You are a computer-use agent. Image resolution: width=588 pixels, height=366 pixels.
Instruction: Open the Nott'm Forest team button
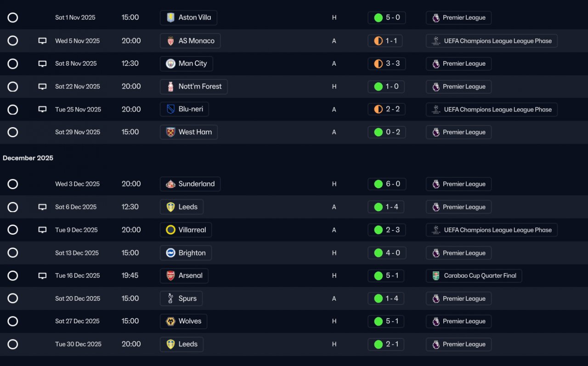coord(194,87)
